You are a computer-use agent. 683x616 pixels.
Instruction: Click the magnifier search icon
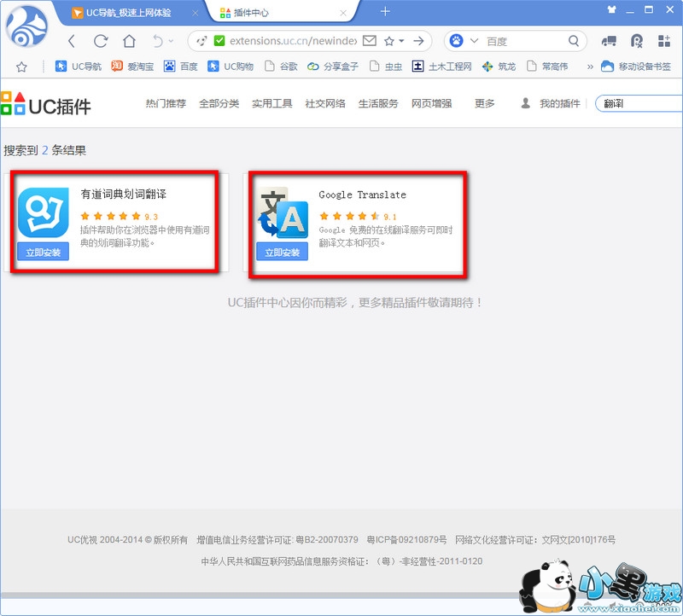pos(574,41)
